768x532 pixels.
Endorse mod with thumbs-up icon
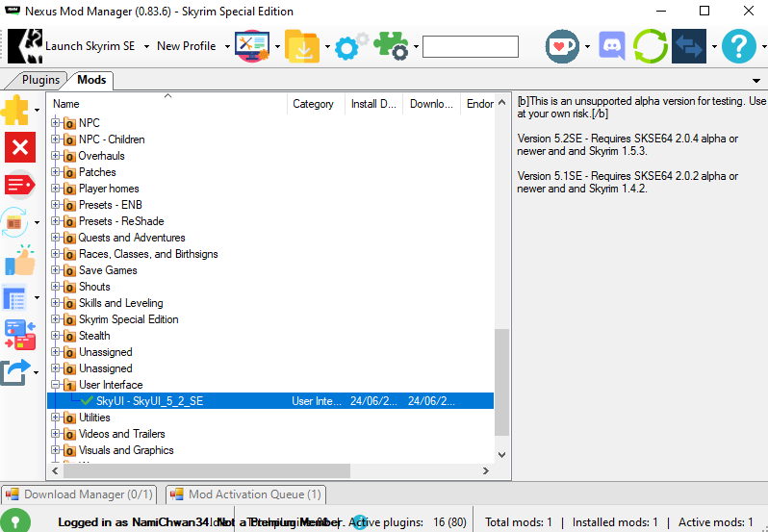click(x=20, y=260)
